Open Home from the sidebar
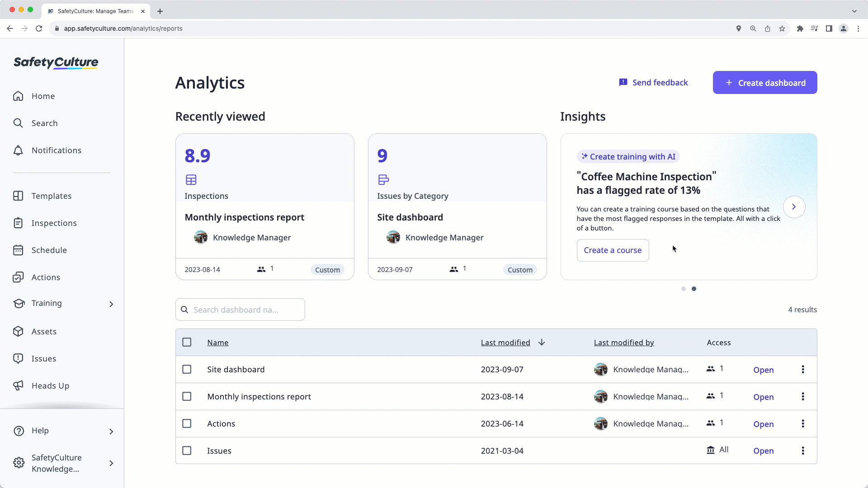The height and width of the screenshot is (488, 868). 43,96
